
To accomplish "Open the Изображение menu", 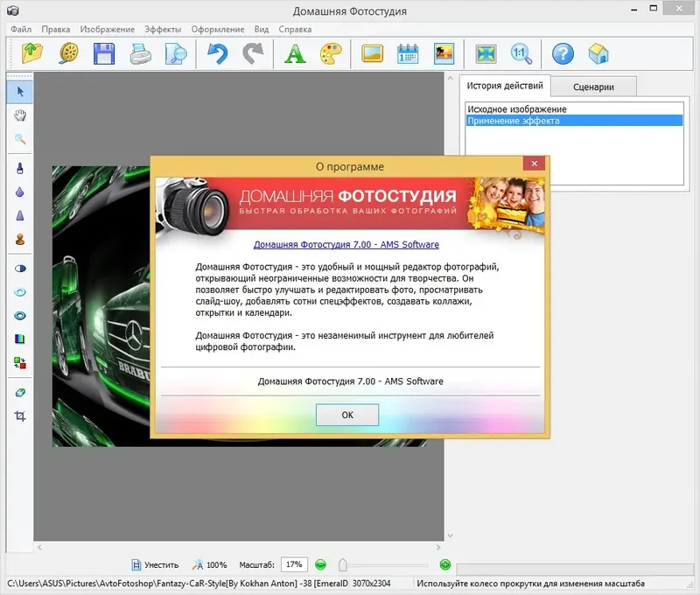I will [107, 29].
